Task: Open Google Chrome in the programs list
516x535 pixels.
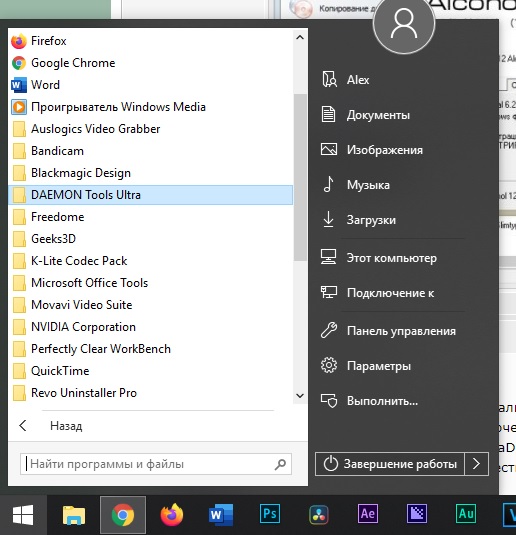Action: pos(150,63)
